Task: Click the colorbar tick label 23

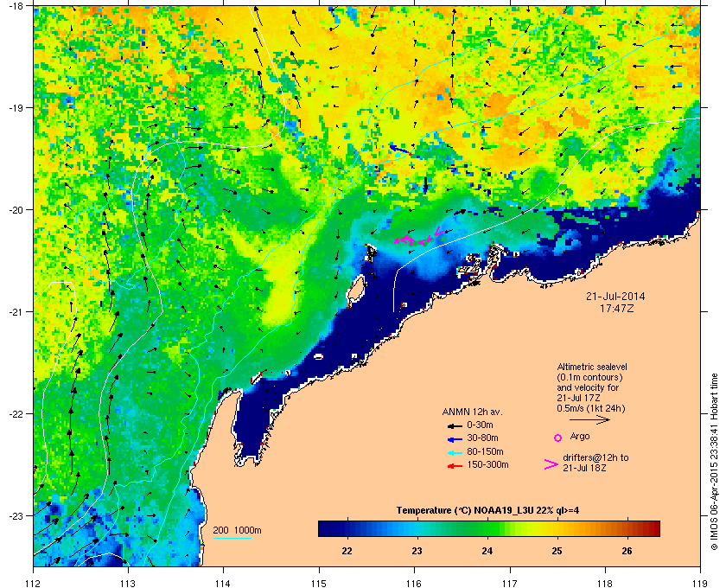Action: click(x=417, y=551)
